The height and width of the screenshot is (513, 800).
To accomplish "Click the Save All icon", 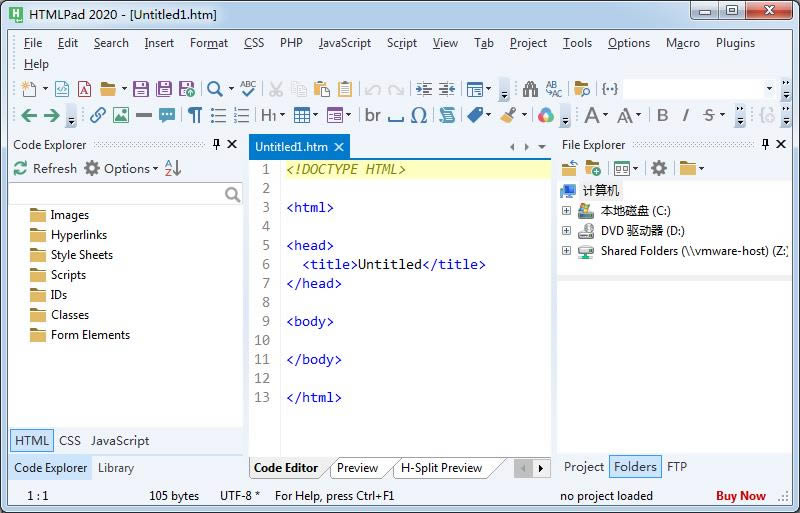I will [x=164, y=89].
